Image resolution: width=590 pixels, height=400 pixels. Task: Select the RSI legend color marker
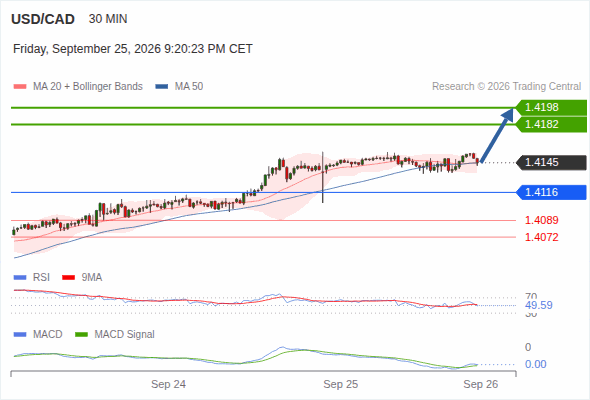pyautogui.click(x=20, y=278)
